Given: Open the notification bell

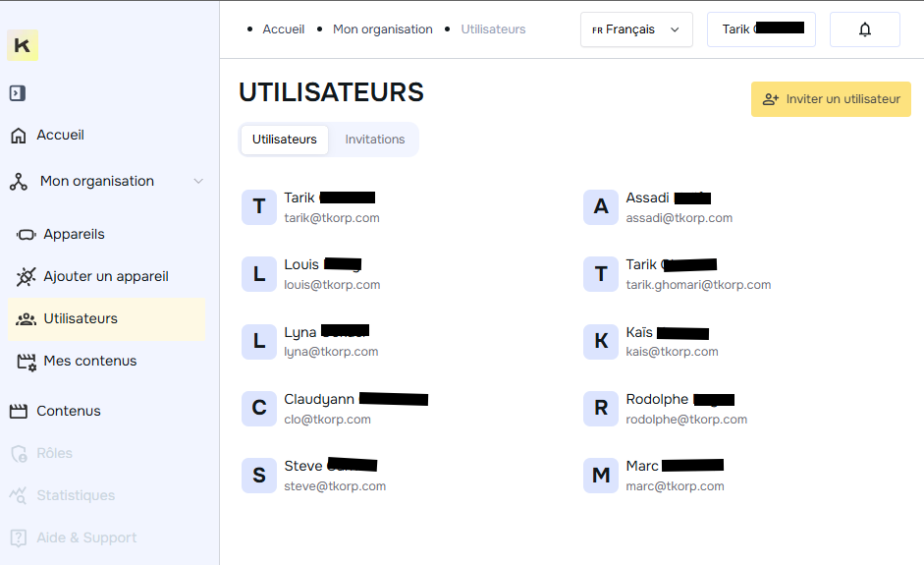Looking at the screenshot, I should click(865, 29).
